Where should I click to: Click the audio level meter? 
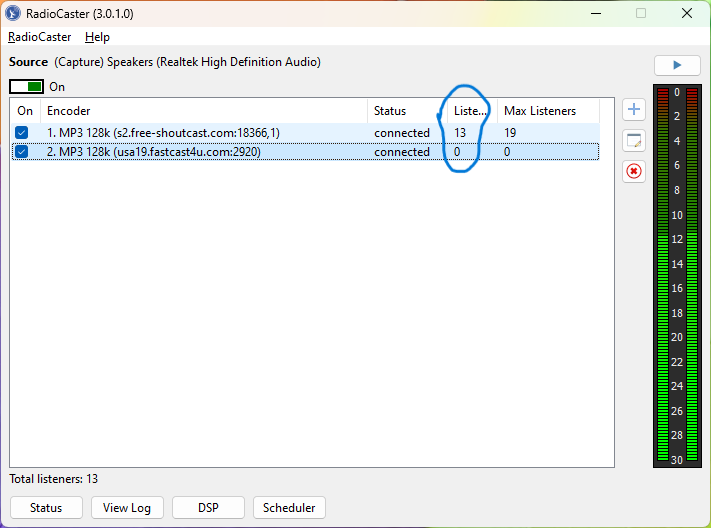(x=677, y=276)
